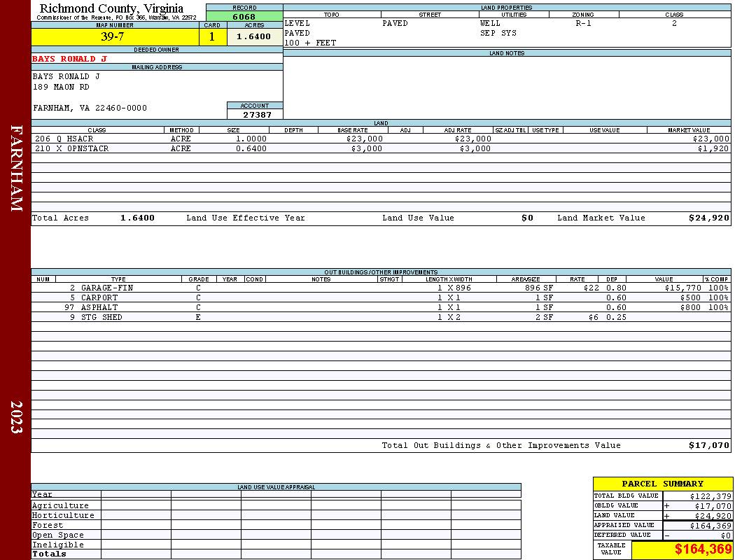Image resolution: width=735 pixels, height=560 pixels.
Task: Click the Forest row label
Action: [x=48, y=525]
